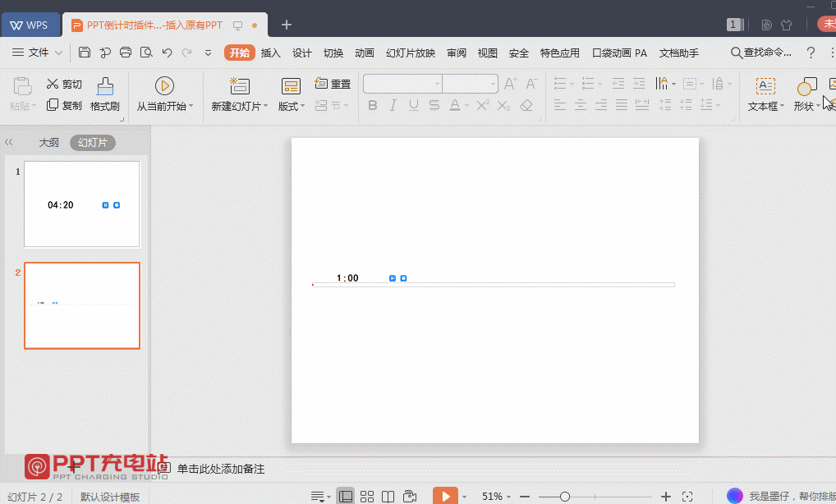Click the 剪切 cut icon

click(x=63, y=83)
